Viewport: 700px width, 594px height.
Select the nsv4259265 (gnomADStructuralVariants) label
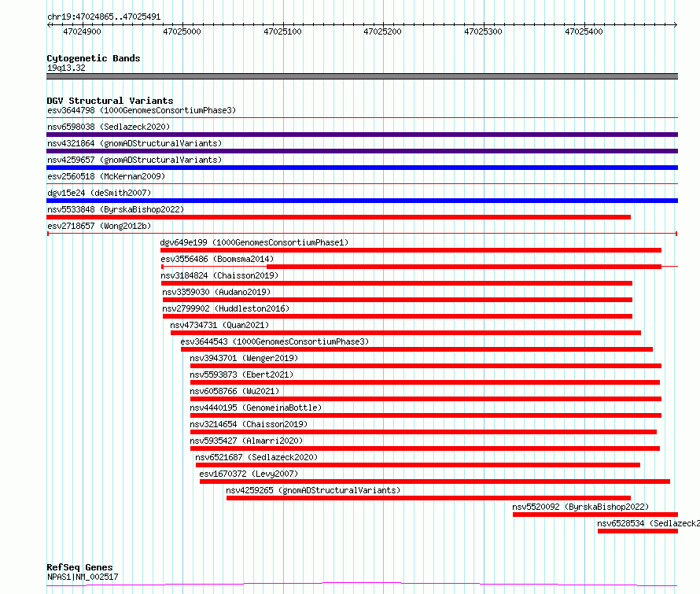[313, 490]
